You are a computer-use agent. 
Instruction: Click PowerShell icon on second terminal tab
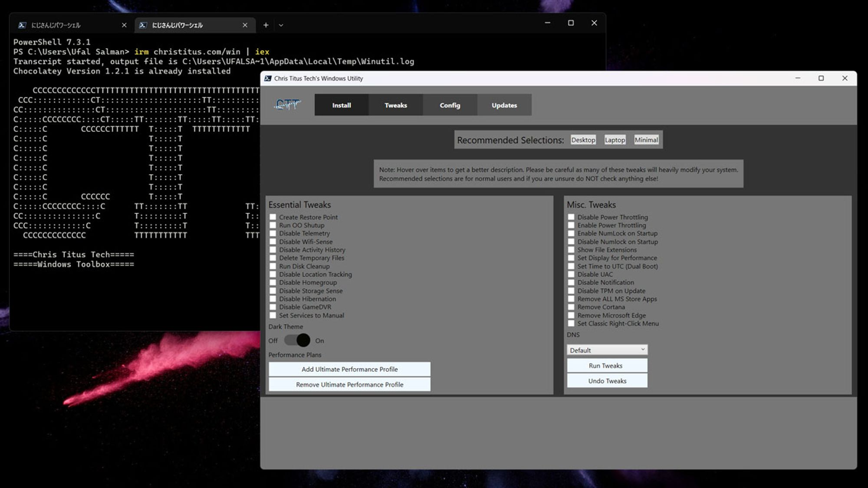[143, 25]
